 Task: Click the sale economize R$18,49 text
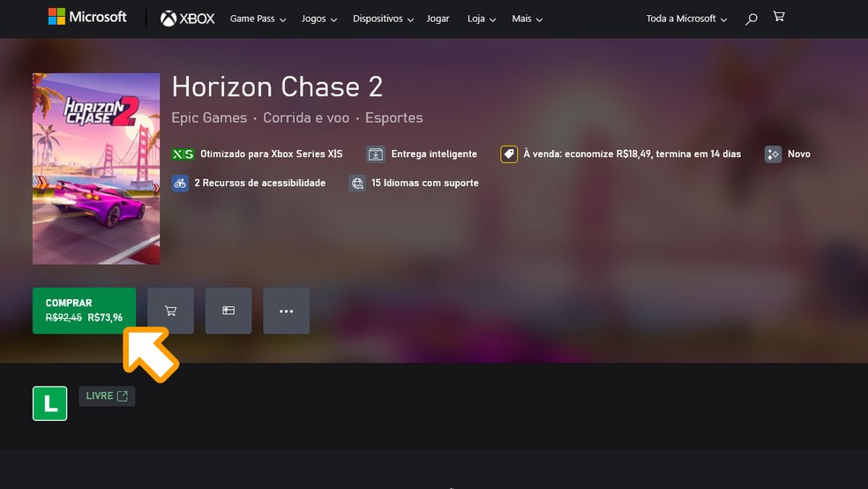click(x=632, y=154)
